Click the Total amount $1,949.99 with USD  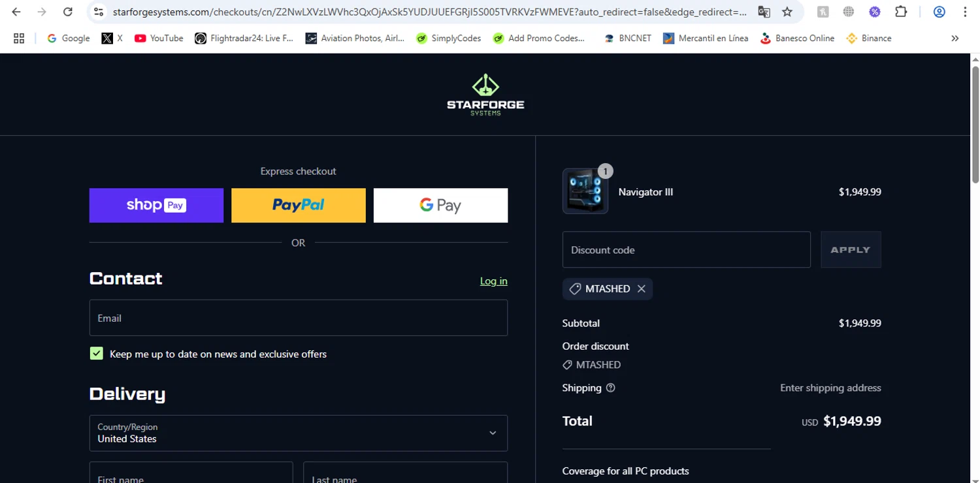(x=841, y=422)
